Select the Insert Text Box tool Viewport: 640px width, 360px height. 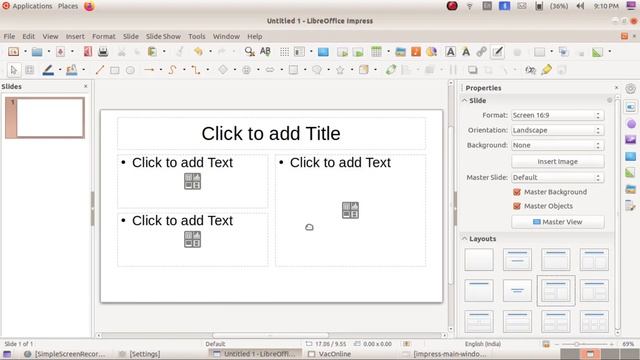[x=450, y=52]
